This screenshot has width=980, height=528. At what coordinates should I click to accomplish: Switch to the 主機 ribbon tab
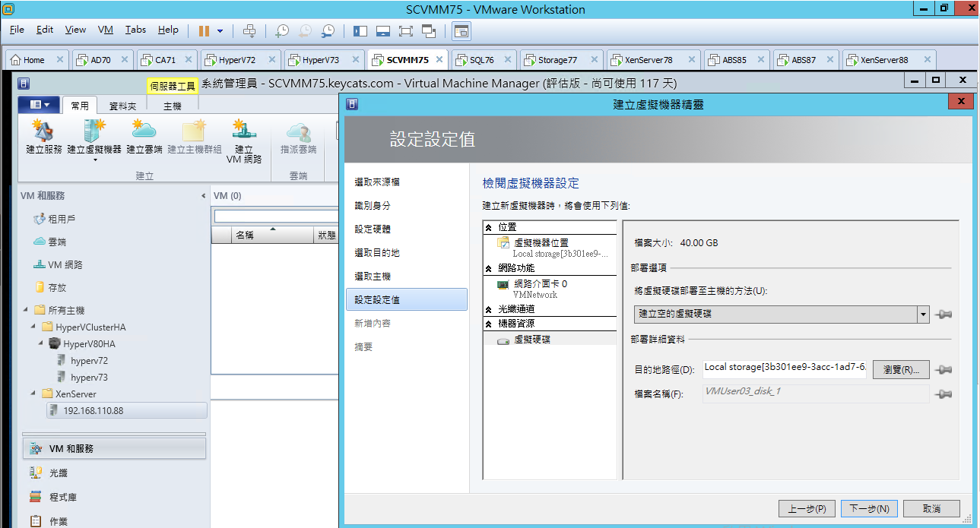(x=172, y=106)
